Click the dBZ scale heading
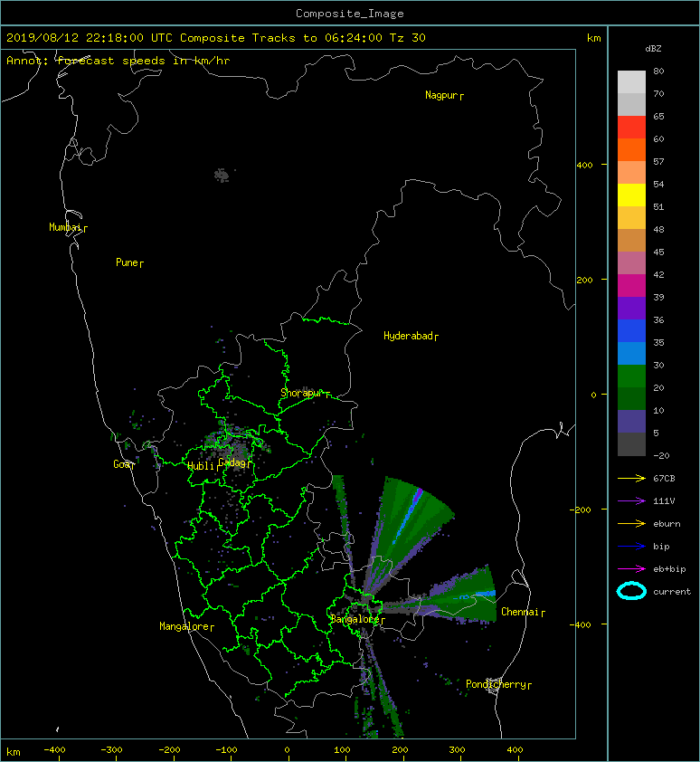700x762 pixels. point(653,49)
